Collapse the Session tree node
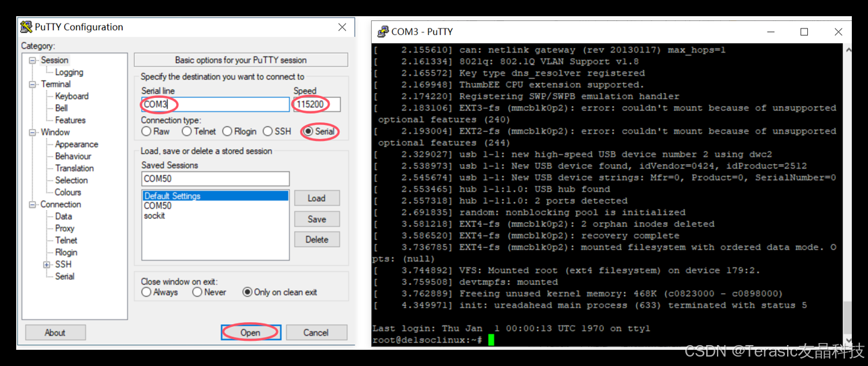 tap(32, 60)
